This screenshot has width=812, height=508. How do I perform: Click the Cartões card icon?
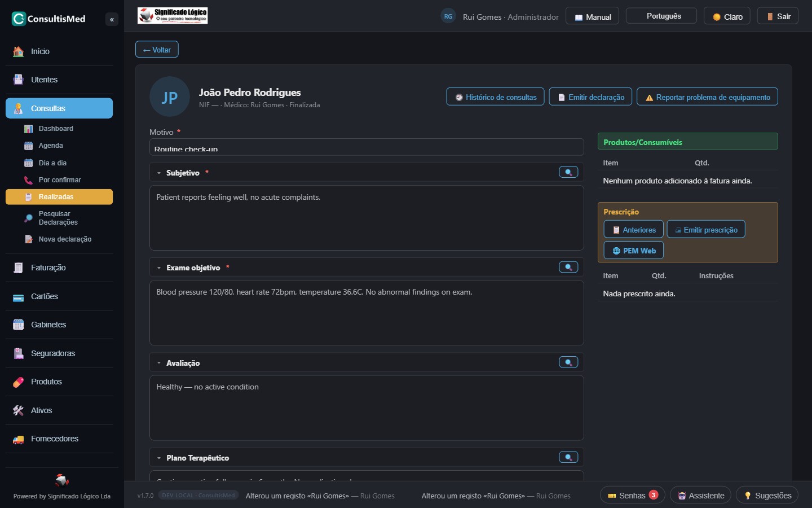tap(19, 296)
